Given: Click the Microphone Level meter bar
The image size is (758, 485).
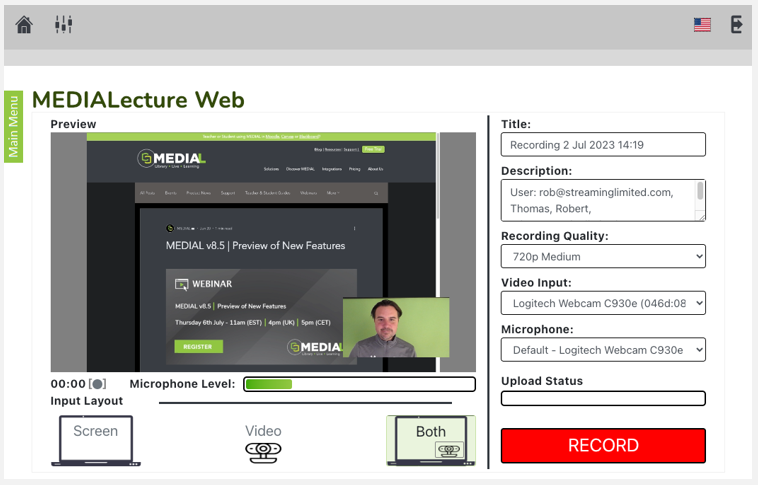Looking at the screenshot, I should click(x=359, y=384).
